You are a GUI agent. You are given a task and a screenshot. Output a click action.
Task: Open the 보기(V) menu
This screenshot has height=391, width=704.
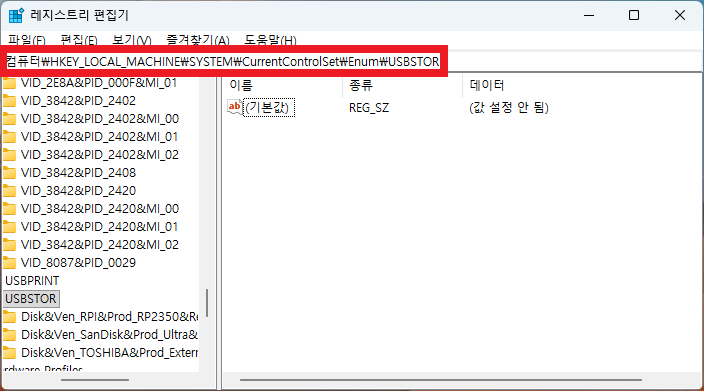click(x=132, y=40)
